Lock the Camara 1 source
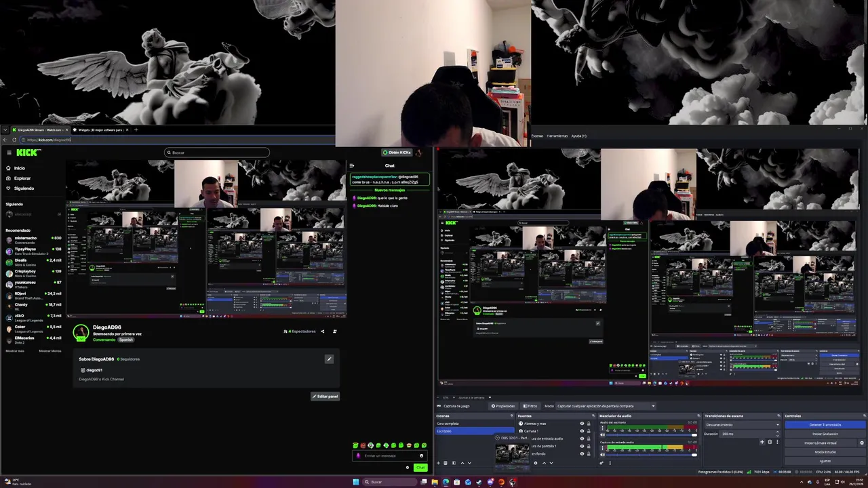The image size is (868, 488). tap(589, 431)
